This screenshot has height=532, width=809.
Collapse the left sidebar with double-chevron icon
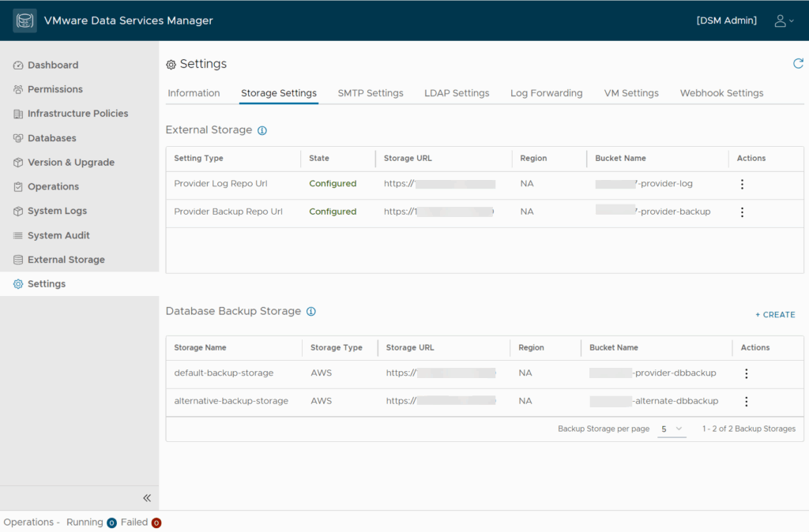pyautogui.click(x=147, y=498)
